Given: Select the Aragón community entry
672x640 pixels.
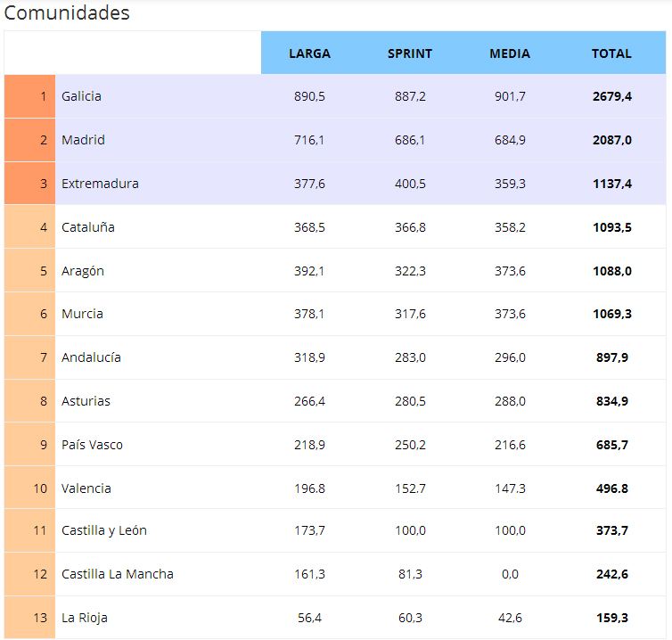Looking at the screenshot, I should (x=83, y=271).
